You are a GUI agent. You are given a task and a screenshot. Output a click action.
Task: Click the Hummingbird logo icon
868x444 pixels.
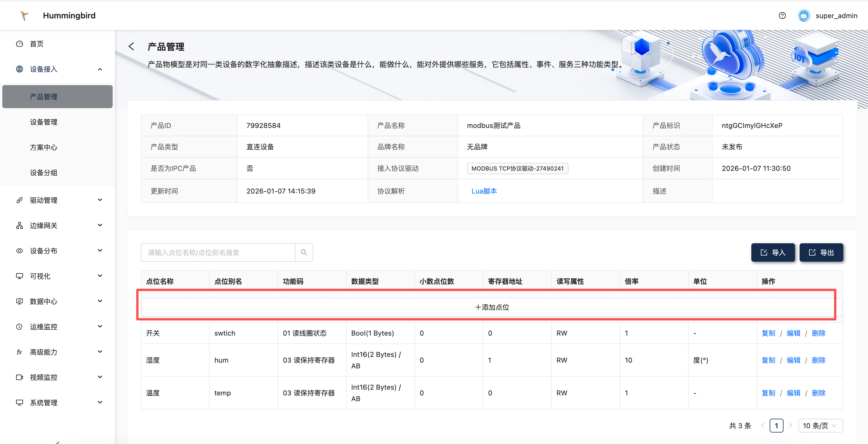[x=24, y=16]
